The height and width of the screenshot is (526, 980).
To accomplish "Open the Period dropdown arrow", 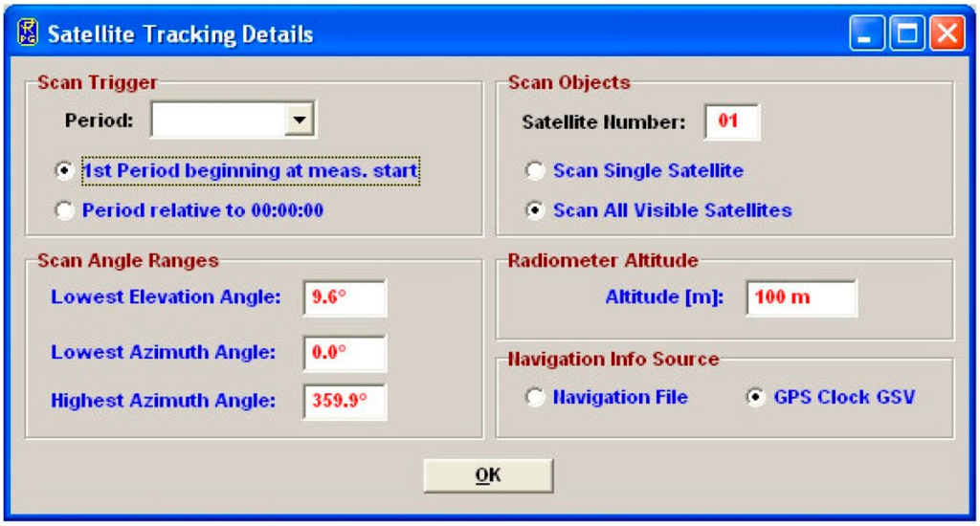I will (300, 120).
